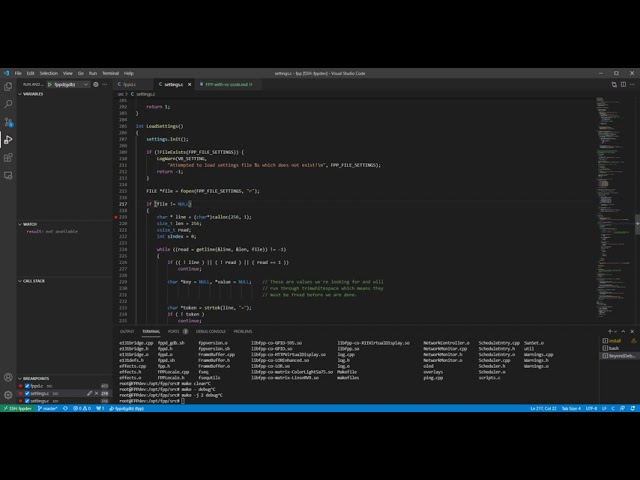Switch to the FPP-with-vs-code.md tab

click(229, 84)
